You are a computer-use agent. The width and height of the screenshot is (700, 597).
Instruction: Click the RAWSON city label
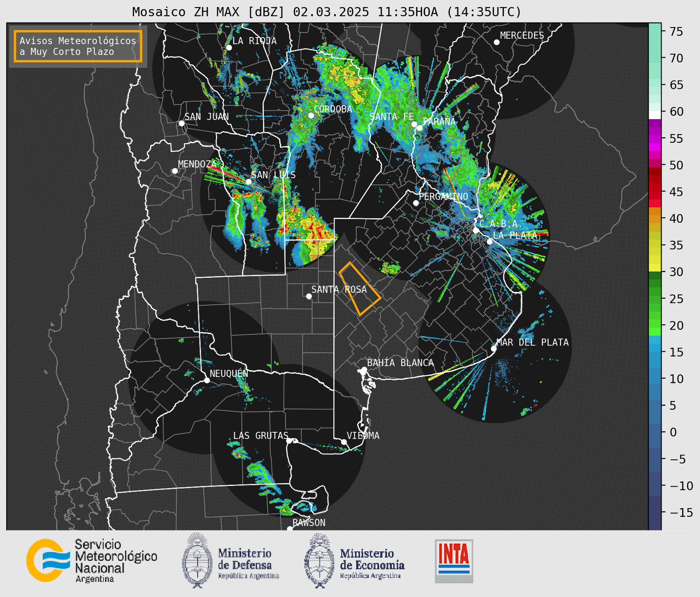(x=309, y=523)
